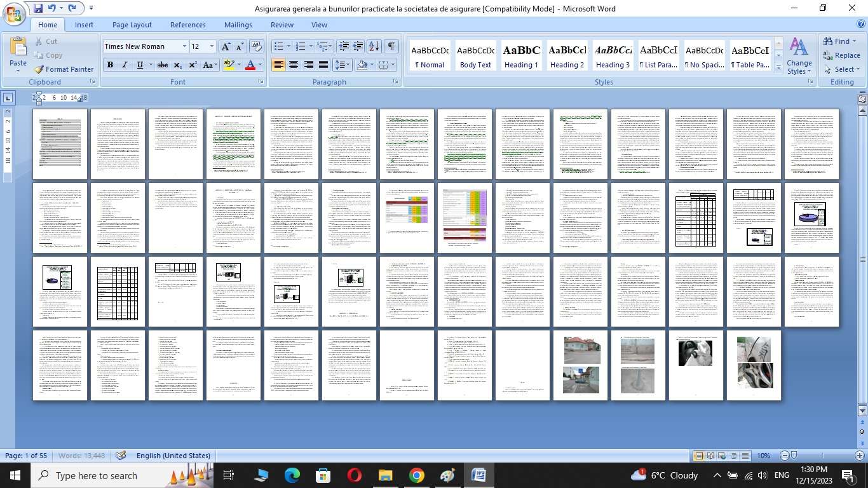Open the font name dropdown

click(184, 46)
